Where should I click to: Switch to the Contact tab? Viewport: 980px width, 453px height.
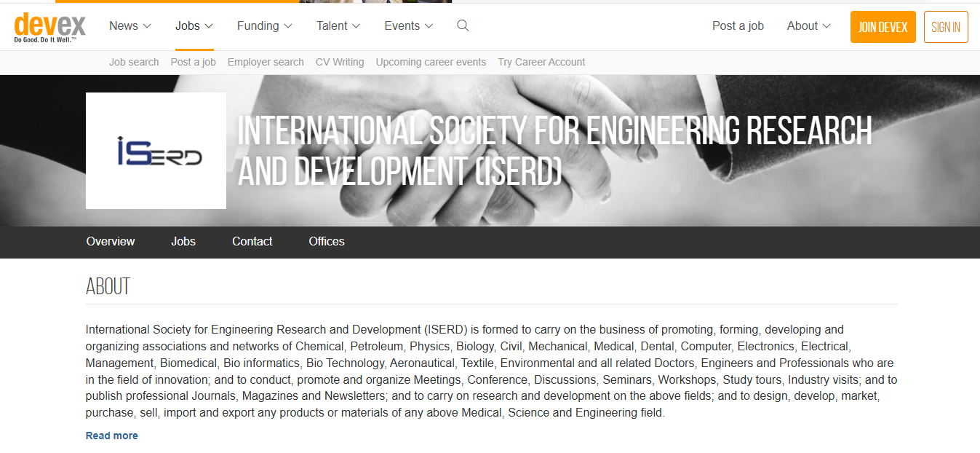(x=252, y=242)
